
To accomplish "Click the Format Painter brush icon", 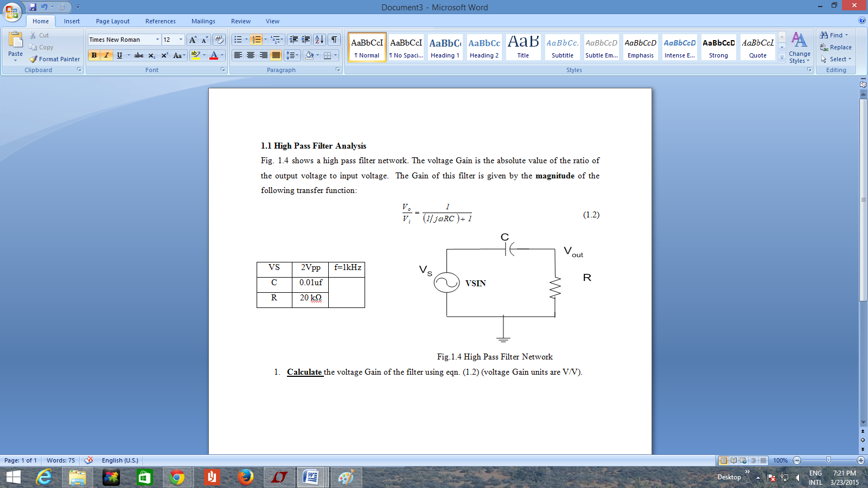I will coord(34,59).
